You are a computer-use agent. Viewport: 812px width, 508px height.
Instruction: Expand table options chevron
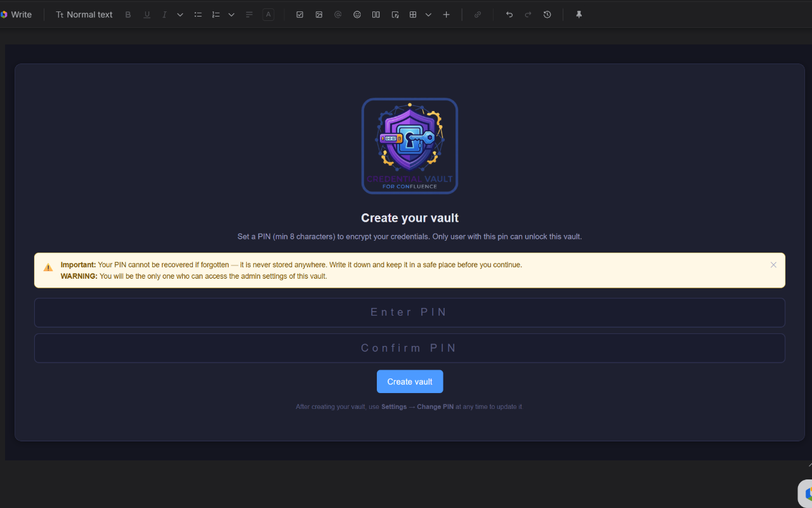point(429,15)
